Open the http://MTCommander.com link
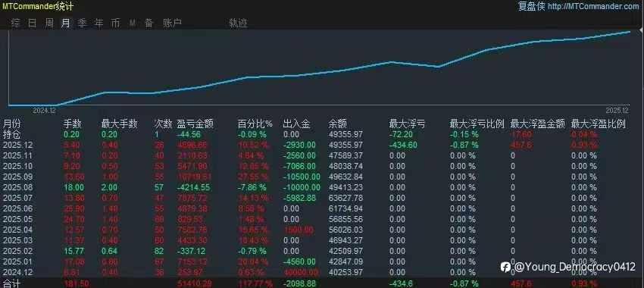Image resolution: width=644 pixels, height=288 pixels. (x=593, y=6)
